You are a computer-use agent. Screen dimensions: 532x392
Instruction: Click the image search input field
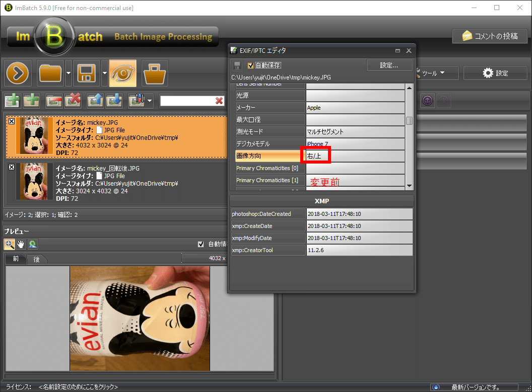pyautogui.click(x=186, y=101)
